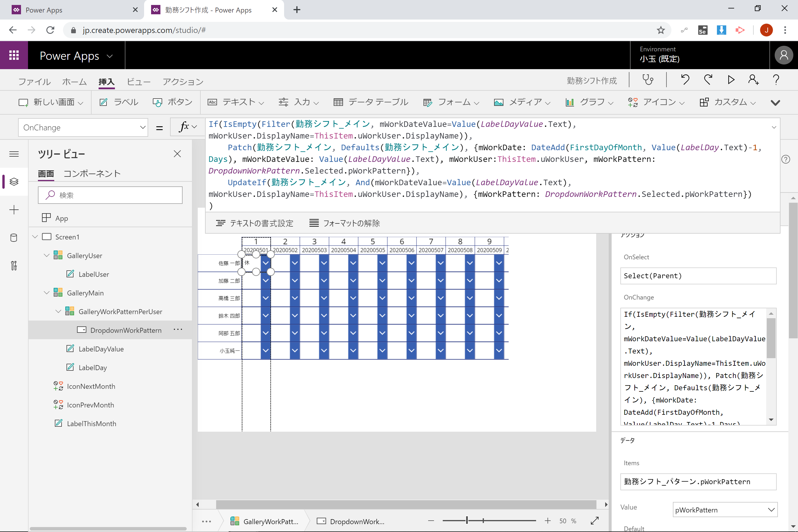The height and width of the screenshot is (532, 798).
Task: Click the Insert plus icon in left rail
Action: coord(14,210)
